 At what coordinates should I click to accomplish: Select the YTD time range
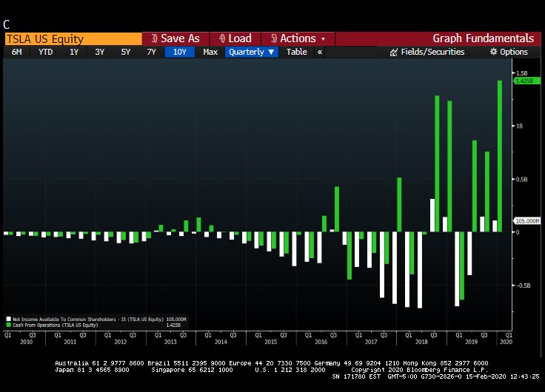click(x=46, y=52)
